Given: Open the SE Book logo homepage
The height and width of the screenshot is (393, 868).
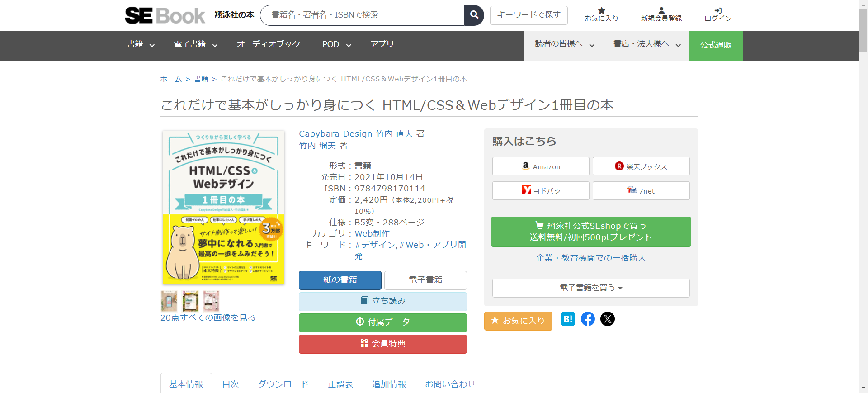Looking at the screenshot, I should [x=165, y=15].
